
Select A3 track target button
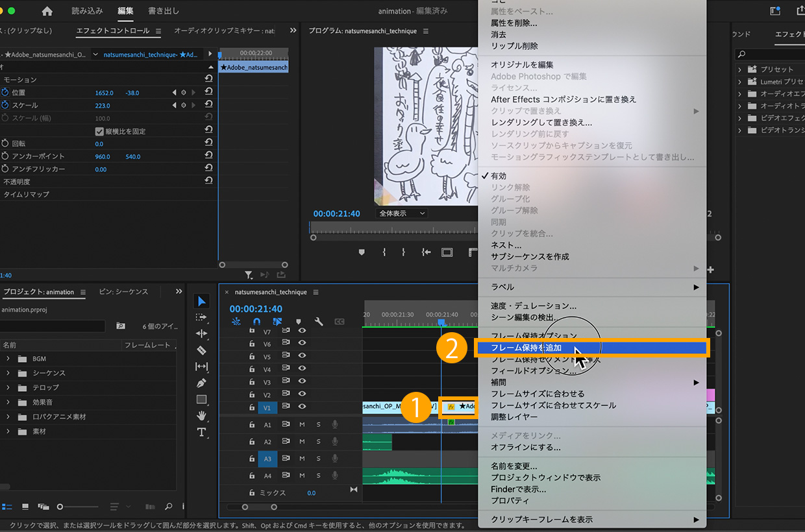267,459
